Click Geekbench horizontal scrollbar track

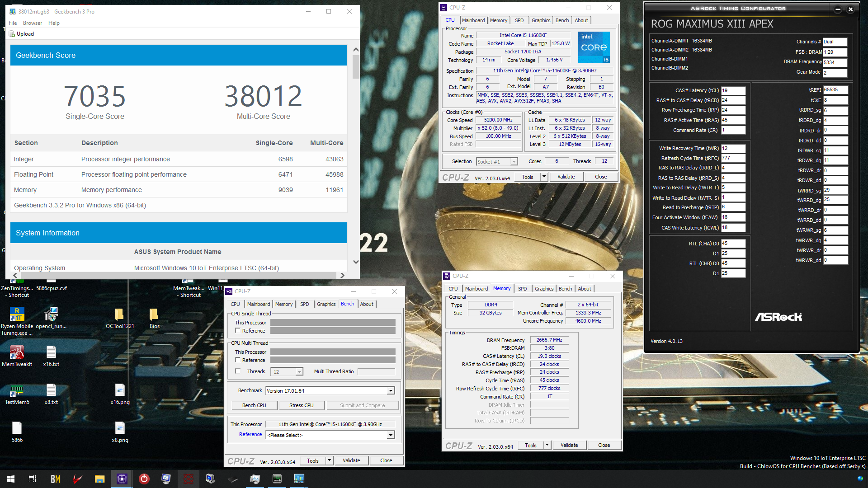point(179,275)
